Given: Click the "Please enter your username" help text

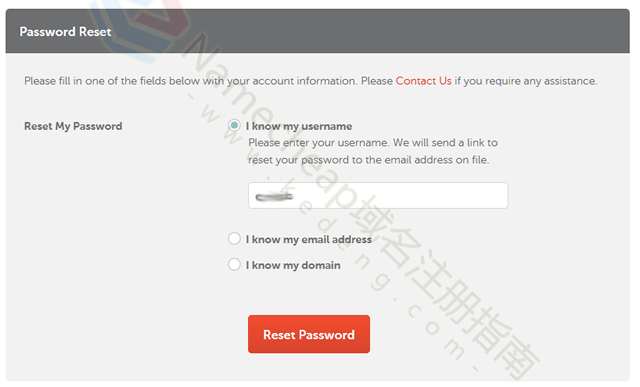Looking at the screenshot, I should click(373, 142).
